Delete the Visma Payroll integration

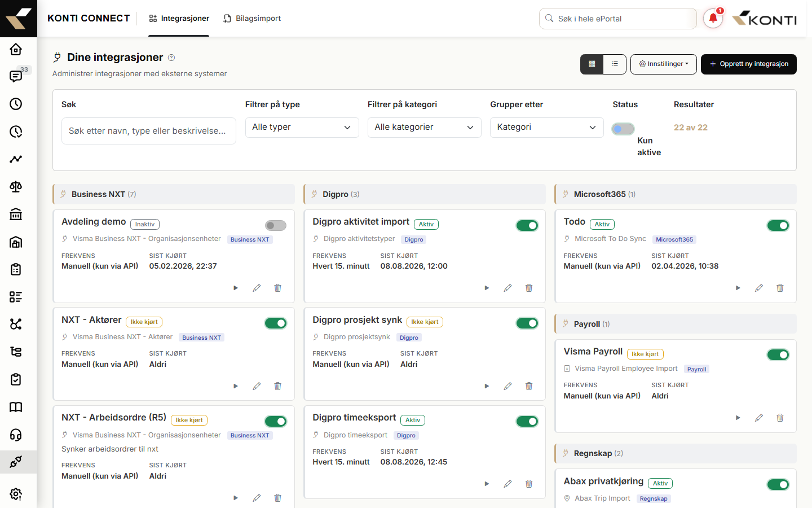click(780, 418)
